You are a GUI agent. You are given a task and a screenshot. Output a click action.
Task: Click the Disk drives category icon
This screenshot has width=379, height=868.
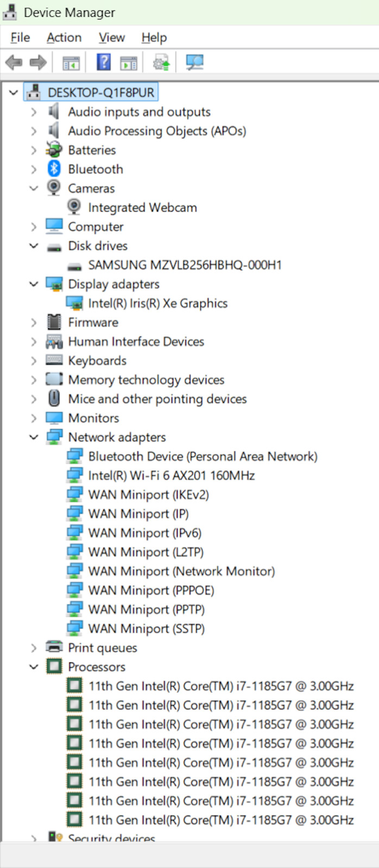pyautogui.click(x=54, y=247)
